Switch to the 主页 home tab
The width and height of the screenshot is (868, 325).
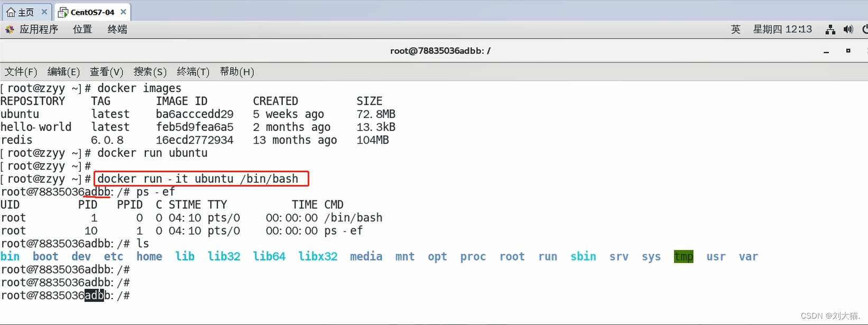coord(26,12)
